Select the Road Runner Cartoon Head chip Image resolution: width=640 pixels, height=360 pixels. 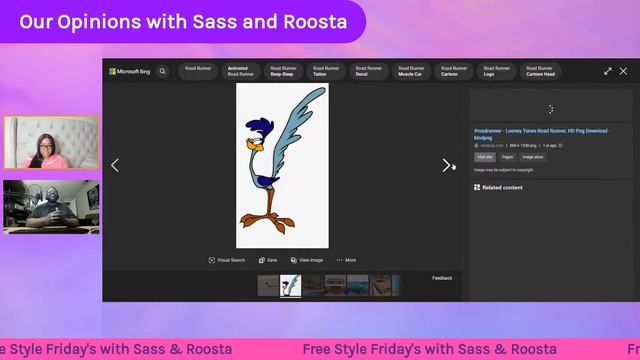click(540, 71)
